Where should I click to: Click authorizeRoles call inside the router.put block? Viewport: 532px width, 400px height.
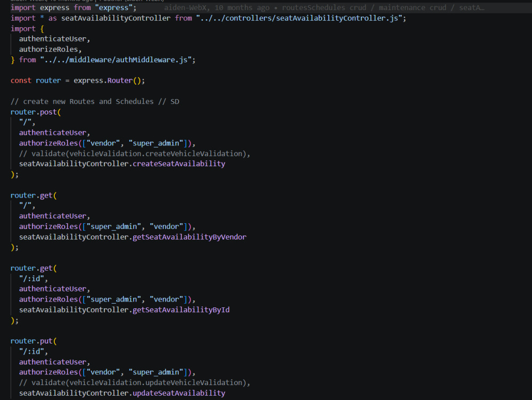(x=105, y=372)
